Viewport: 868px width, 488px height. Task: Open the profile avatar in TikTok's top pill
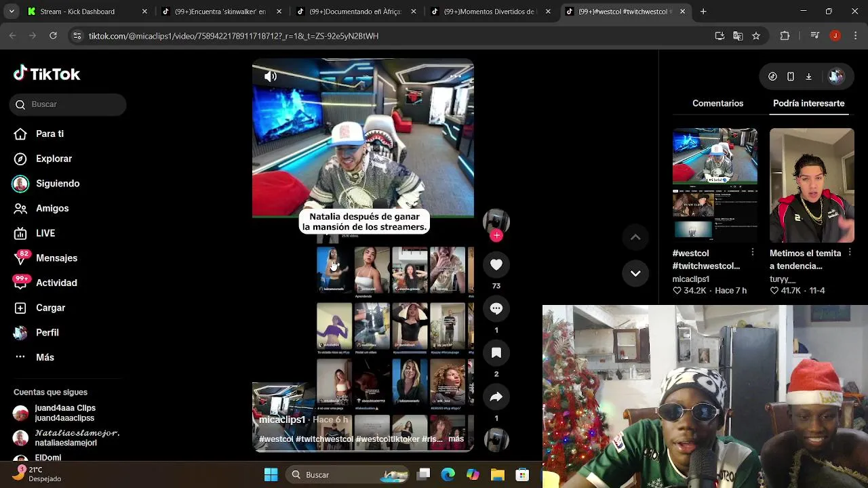[x=835, y=77]
